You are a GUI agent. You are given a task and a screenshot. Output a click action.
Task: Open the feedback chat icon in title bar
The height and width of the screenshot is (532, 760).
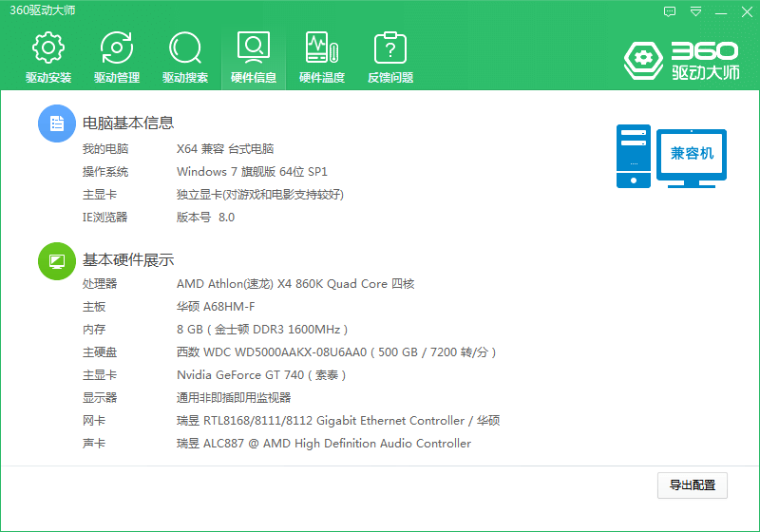pos(670,11)
